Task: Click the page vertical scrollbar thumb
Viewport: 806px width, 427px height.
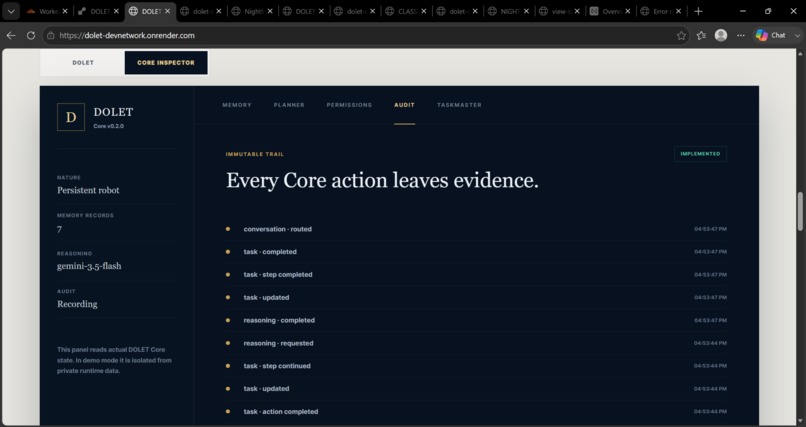Action: 800,211
